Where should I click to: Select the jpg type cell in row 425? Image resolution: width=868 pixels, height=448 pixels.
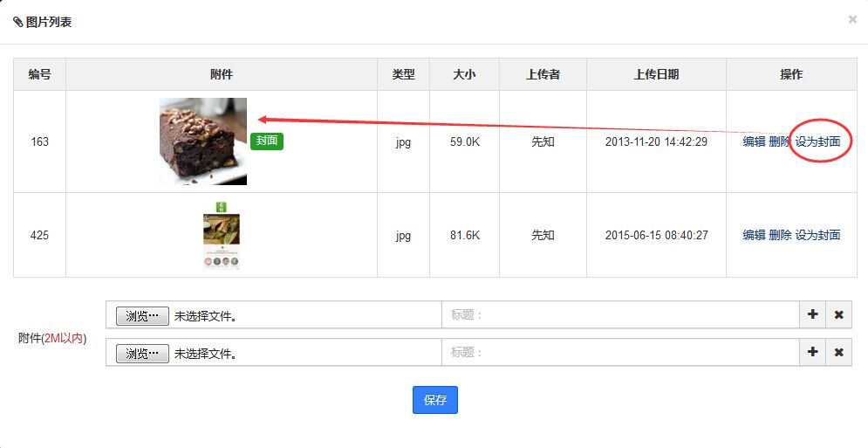pyautogui.click(x=403, y=236)
